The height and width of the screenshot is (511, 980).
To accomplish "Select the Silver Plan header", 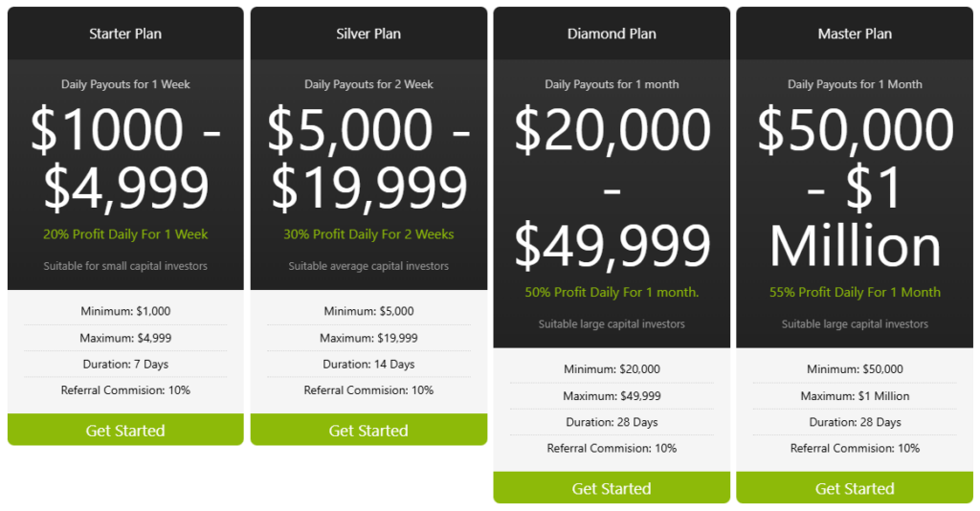I will pyautogui.click(x=368, y=33).
